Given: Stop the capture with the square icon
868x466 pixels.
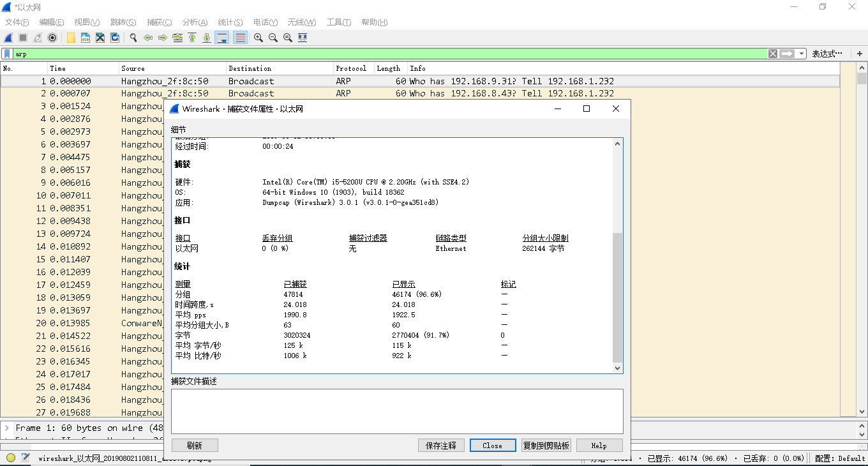Looking at the screenshot, I should coord(23,38).
